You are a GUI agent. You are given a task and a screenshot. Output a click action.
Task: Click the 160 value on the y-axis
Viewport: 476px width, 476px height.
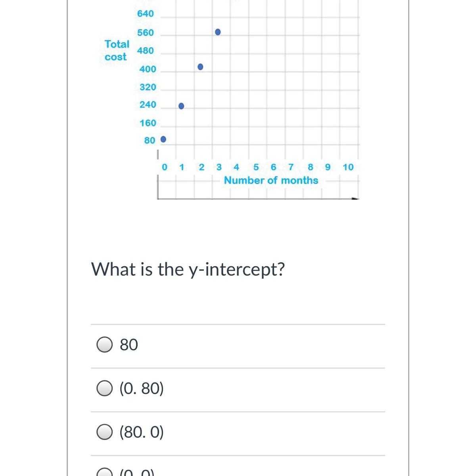pyautogui.click(x=148, y=123)
